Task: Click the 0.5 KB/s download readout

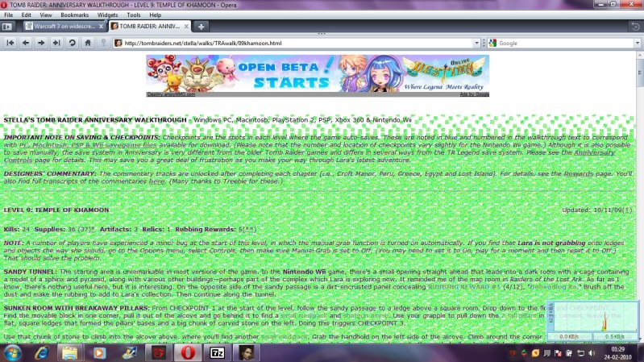Action: pos(614,336)
